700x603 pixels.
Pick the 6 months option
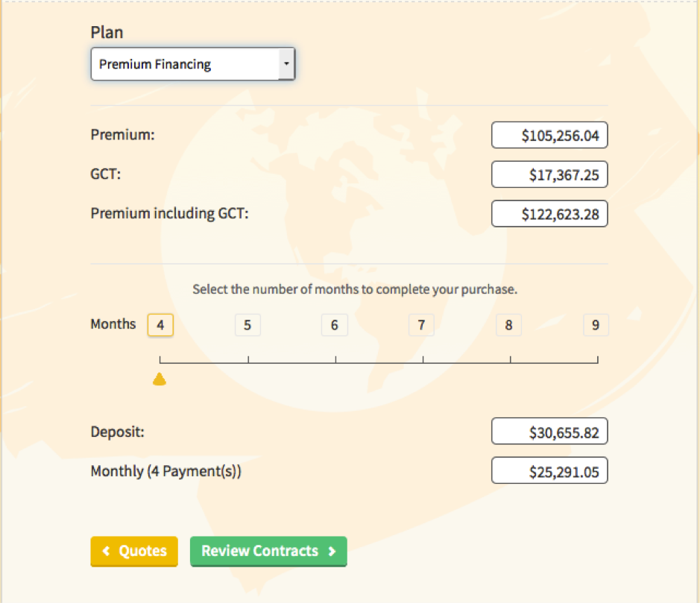click(335, 325)
